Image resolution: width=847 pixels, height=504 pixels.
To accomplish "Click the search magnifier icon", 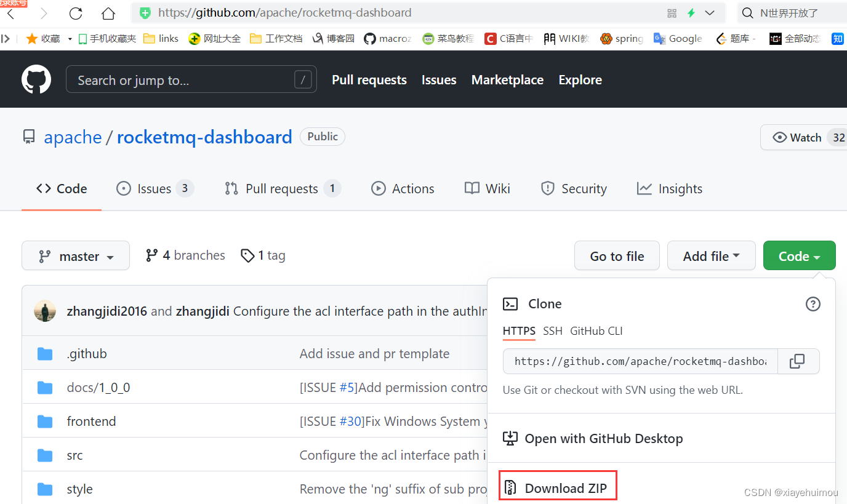I will (x=747, y=13).
